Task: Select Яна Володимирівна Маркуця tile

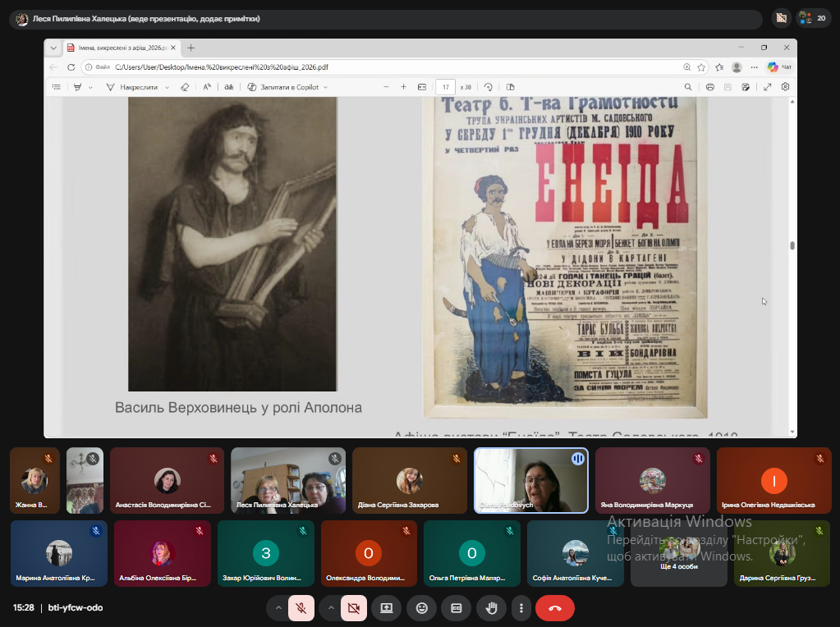Action: pos(652,480)
